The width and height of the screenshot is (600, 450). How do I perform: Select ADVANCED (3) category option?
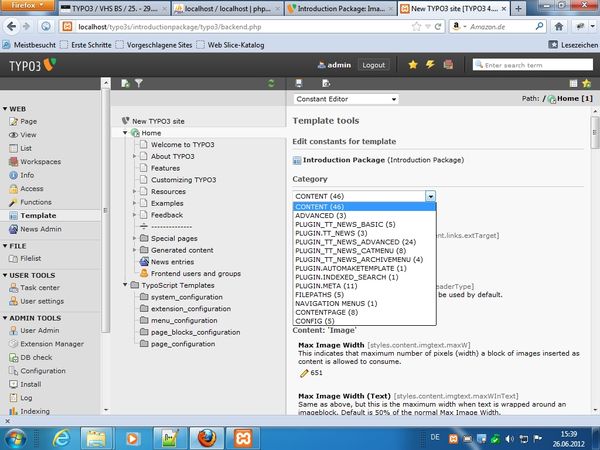click(x=364, y=215)
